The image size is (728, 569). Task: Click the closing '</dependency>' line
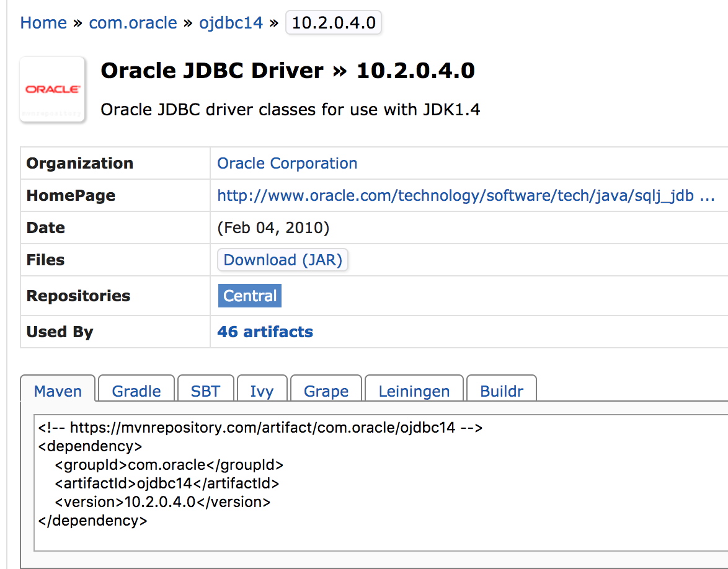click(x=92, y=520)
